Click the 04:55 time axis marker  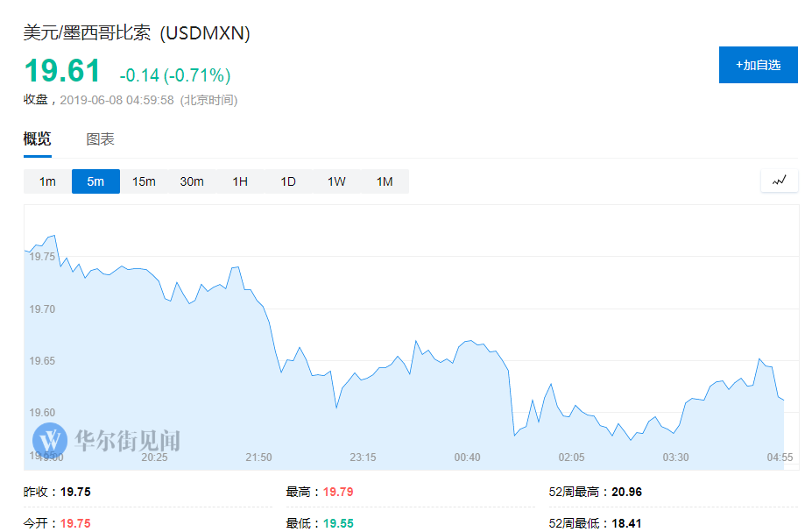click(x=780, y=458)
